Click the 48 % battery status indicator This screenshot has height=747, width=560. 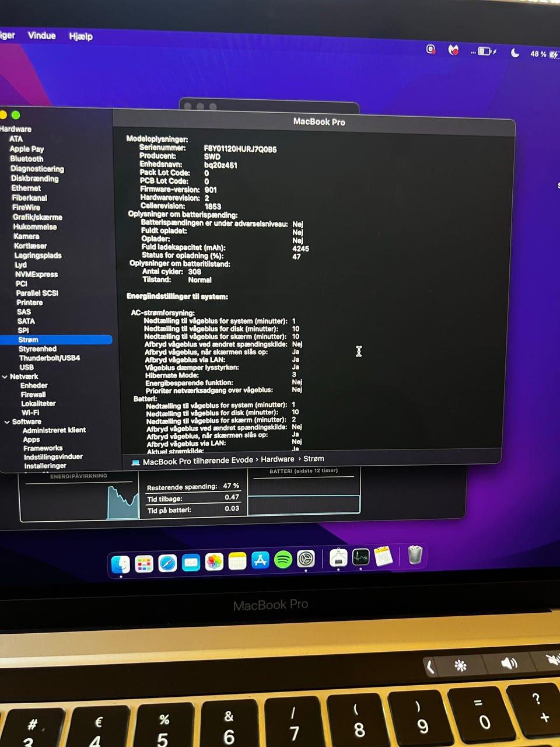point(544,54)
